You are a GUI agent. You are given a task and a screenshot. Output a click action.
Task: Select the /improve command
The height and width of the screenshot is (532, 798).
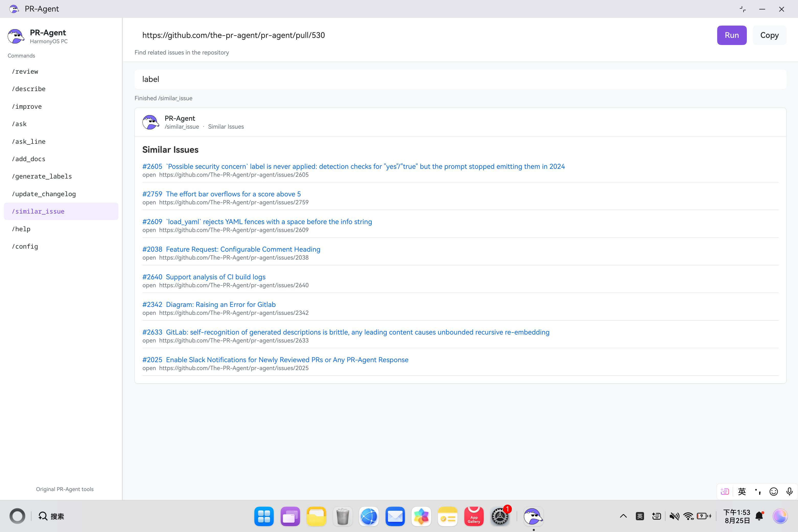[61, 107]
